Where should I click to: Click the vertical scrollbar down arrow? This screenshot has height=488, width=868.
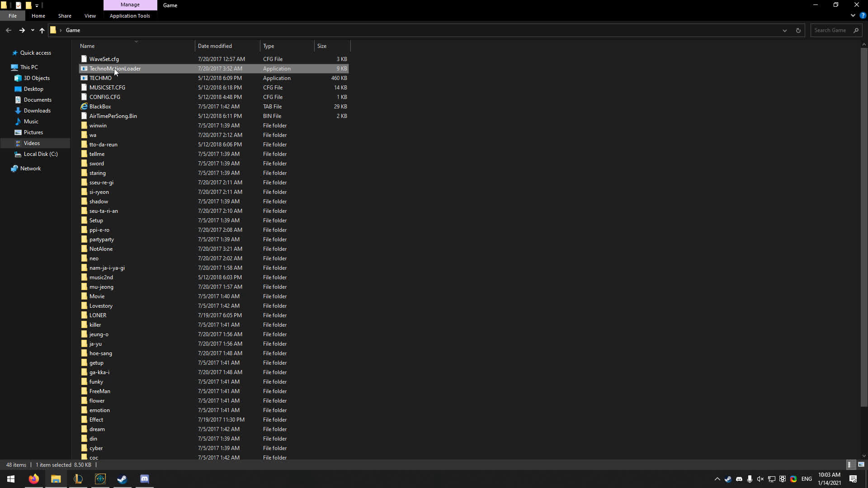864,455
